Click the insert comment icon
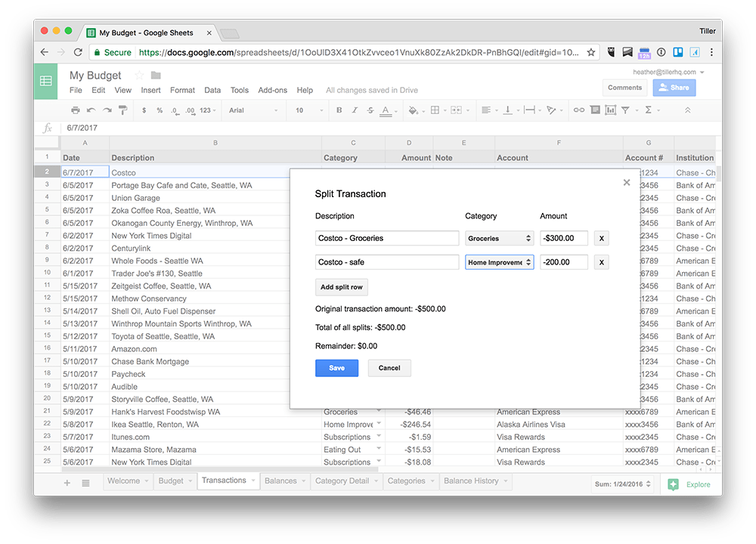Viewport: 756px width, 544px height. tap(596, 110)
